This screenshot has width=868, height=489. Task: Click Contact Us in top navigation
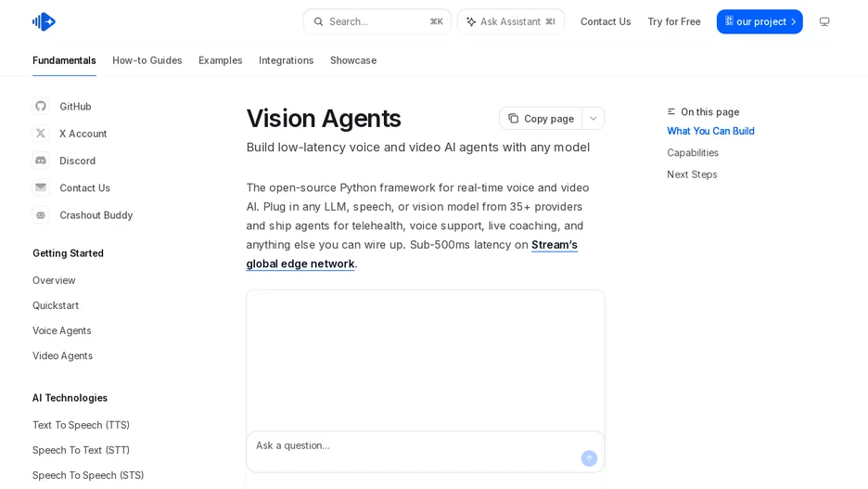click(606, 21)
